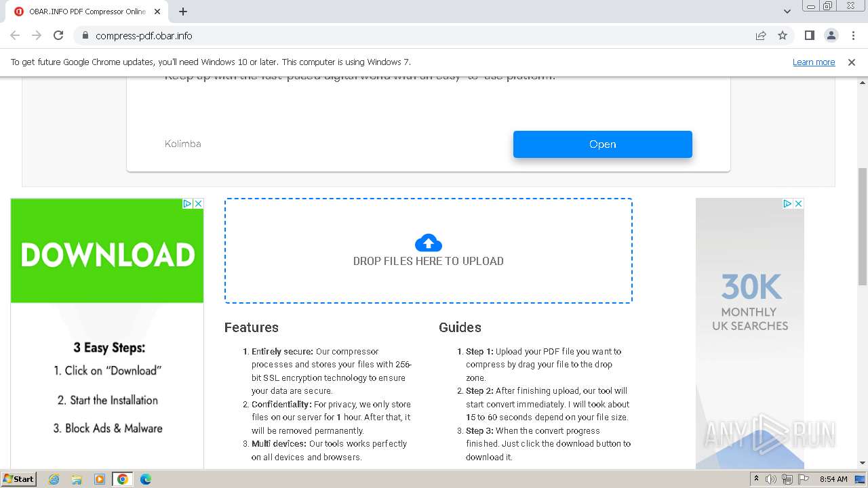Click the page vertical scrollbar thumb
The height and width of the screenshot is (488, 868).
coord(862,226)
